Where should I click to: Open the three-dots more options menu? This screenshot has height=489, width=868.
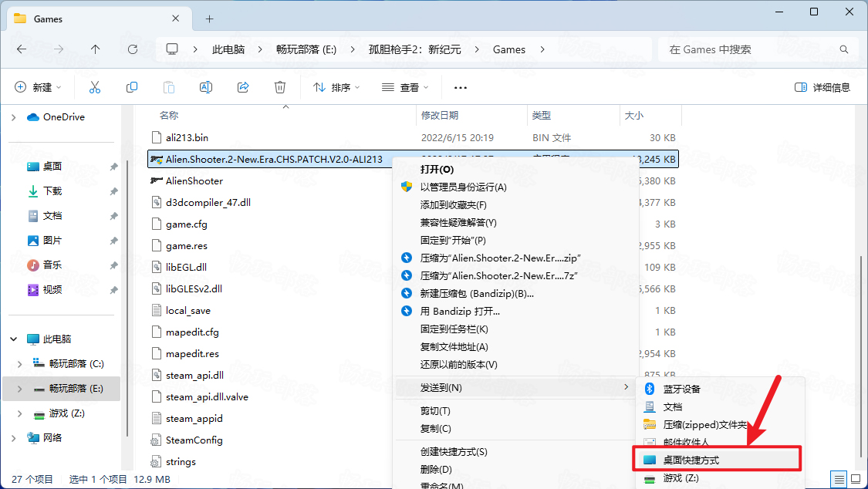click(461, 87)
